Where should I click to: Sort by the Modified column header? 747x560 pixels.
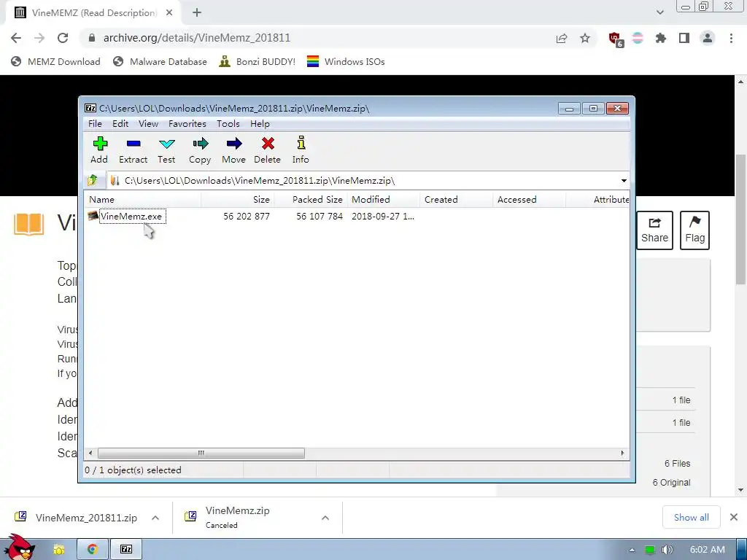[384, 200]
